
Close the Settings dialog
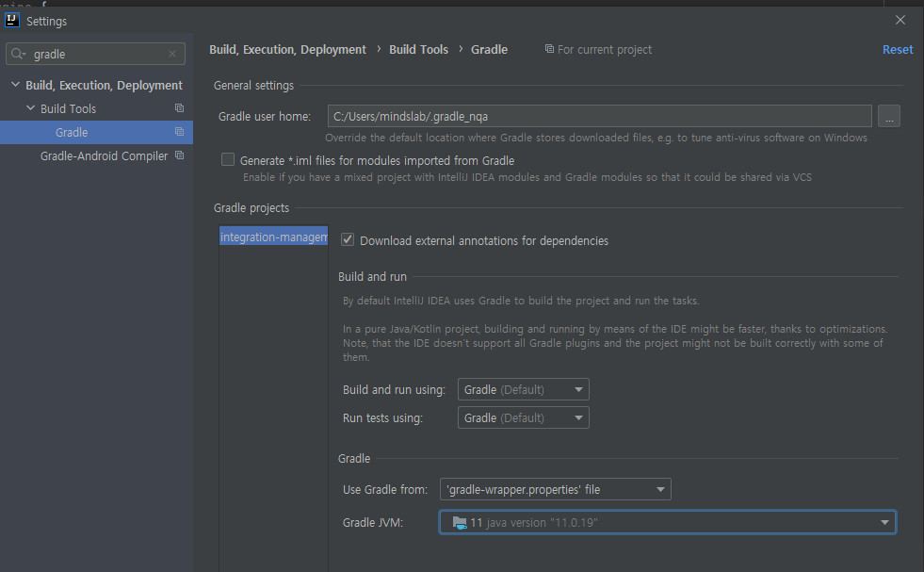[900, 20]
